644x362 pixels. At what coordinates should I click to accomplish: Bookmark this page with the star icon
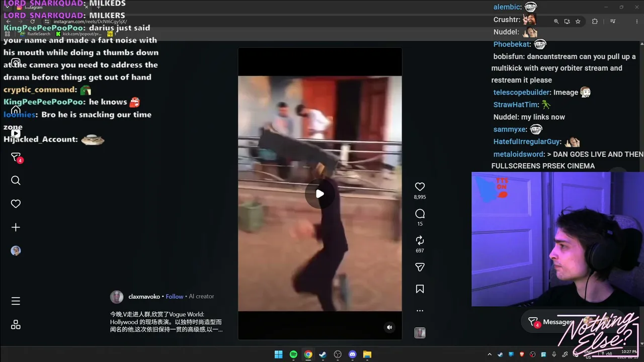(x=578, y=22)
